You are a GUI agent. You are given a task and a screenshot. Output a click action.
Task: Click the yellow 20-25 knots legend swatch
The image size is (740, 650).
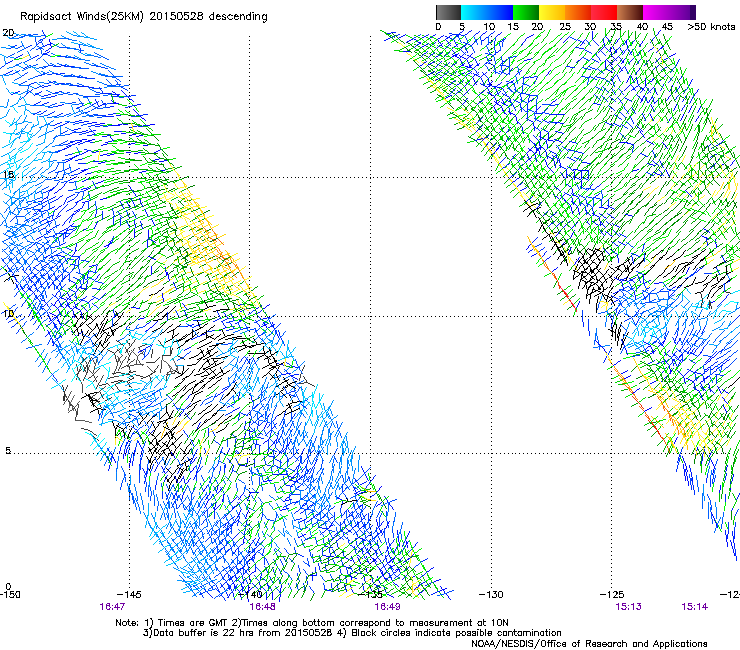[x=552, y=12]
